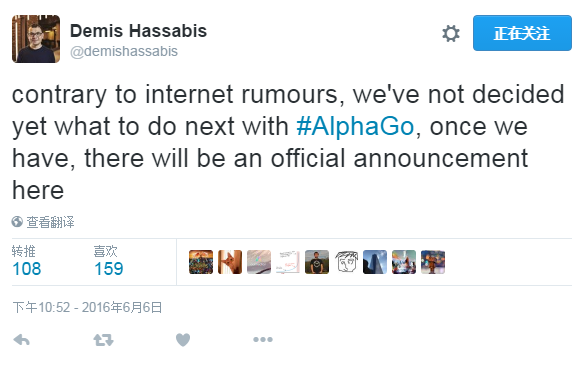Open the first liker avatar thumbnail
The height and width of the screenshot is (366, 588).
tap(201, 262)
